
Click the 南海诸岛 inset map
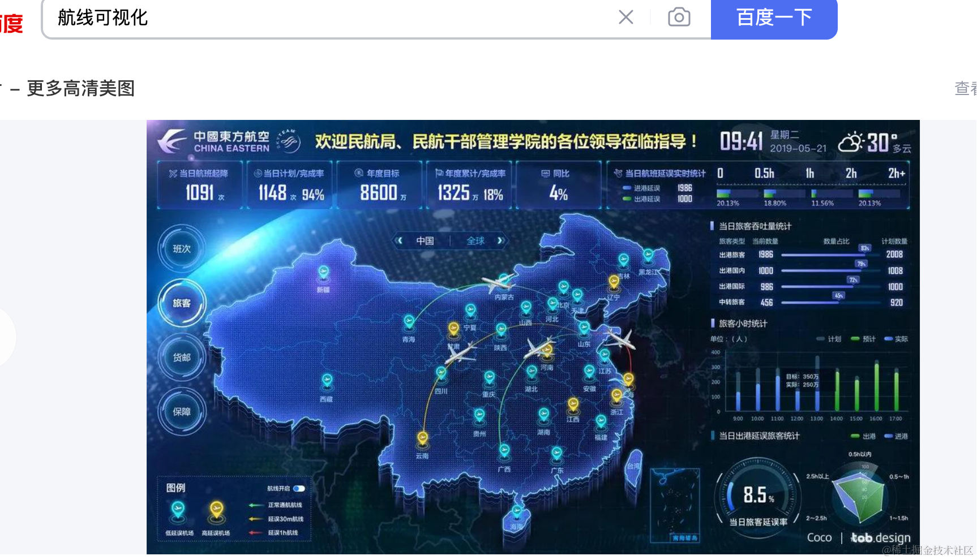click(x=675, y=505)
